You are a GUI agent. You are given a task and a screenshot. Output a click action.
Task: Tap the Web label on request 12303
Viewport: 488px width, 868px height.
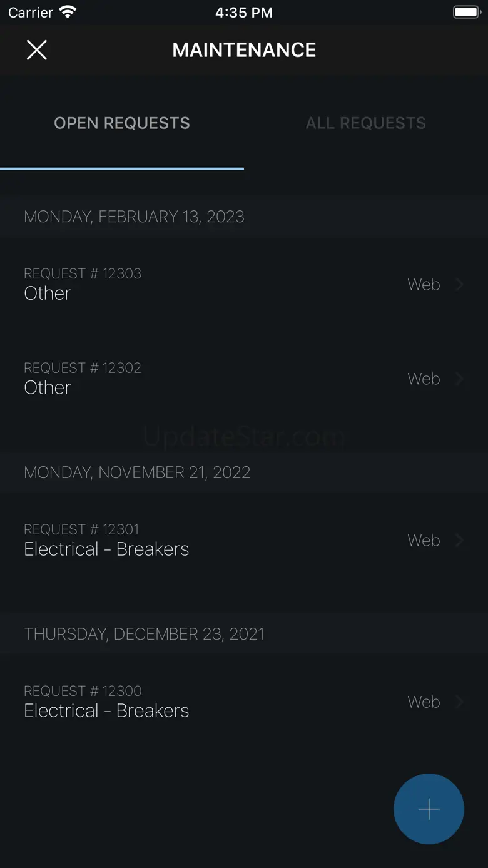point(424,285)
